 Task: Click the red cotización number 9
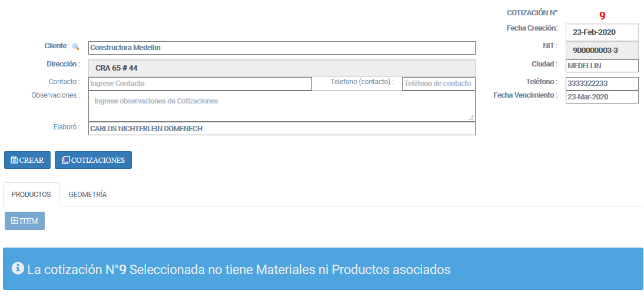point(602,16)
